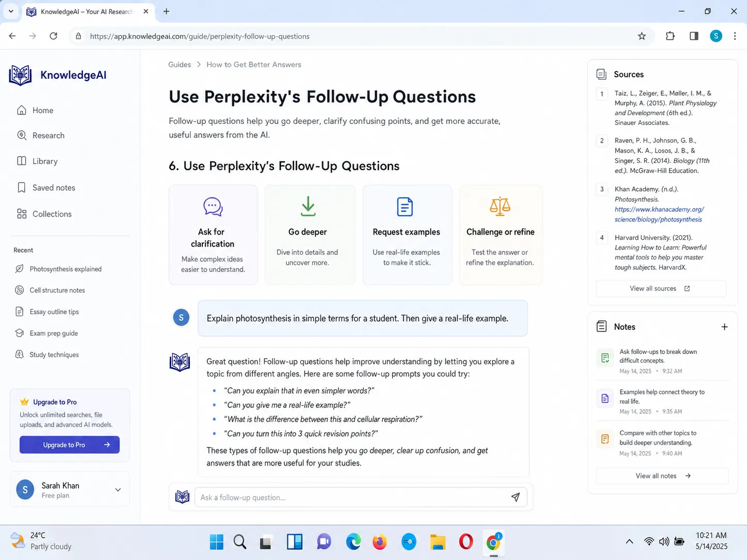Open the Research sidebar item
The image size is (747, 560).
41,136
